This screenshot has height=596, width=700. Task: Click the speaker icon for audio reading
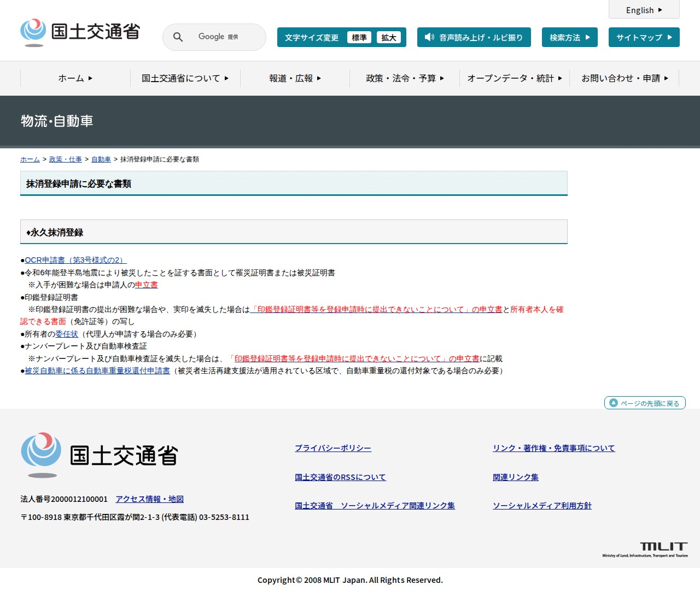pyautogui.click(x=429, y=37)
